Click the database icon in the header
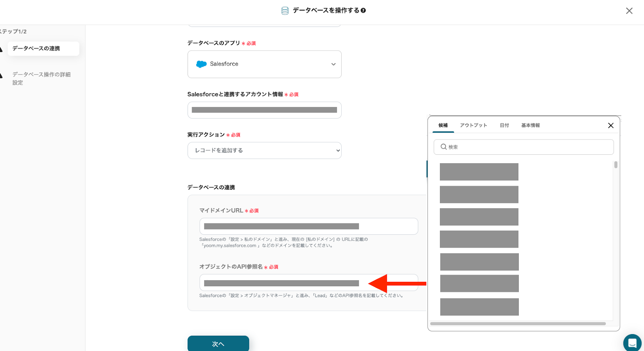 pos(285,11)
